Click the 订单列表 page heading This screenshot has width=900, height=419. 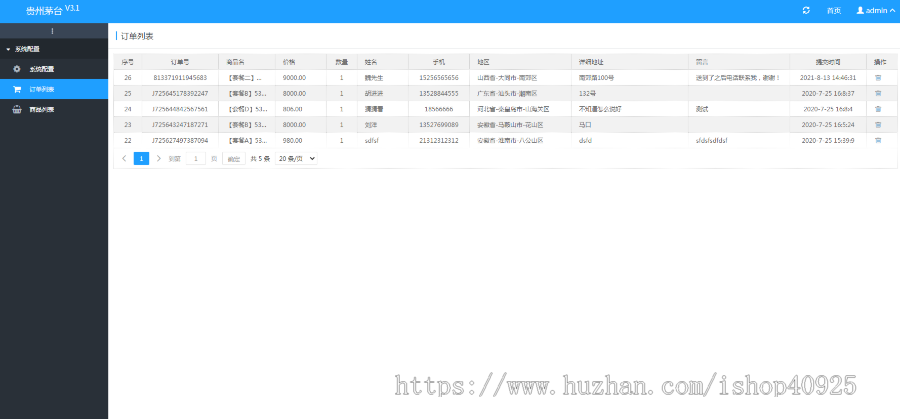pyautogui.click(x=137, y=36)
